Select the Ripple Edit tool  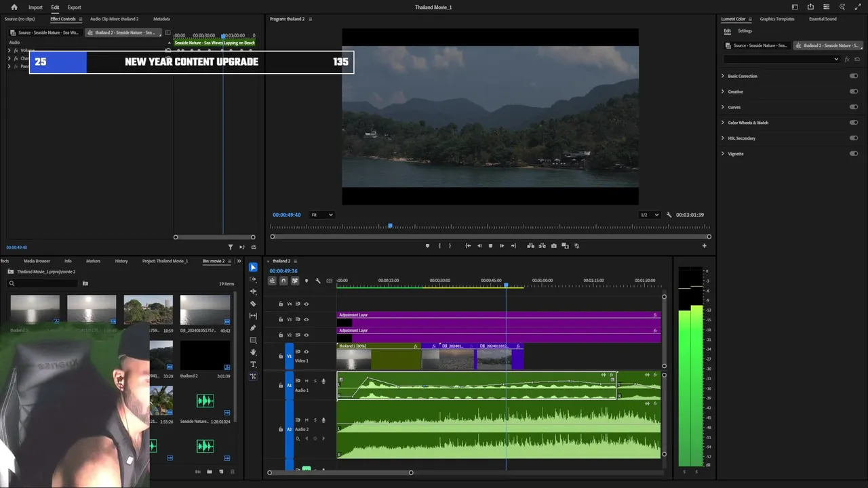tap(253, 291)
